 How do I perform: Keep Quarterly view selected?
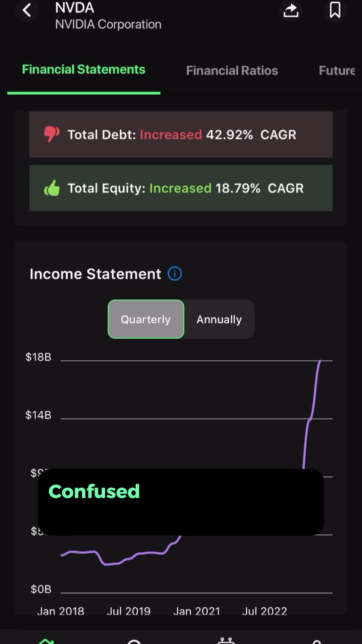pyautogui.click(x=146, y=319)
